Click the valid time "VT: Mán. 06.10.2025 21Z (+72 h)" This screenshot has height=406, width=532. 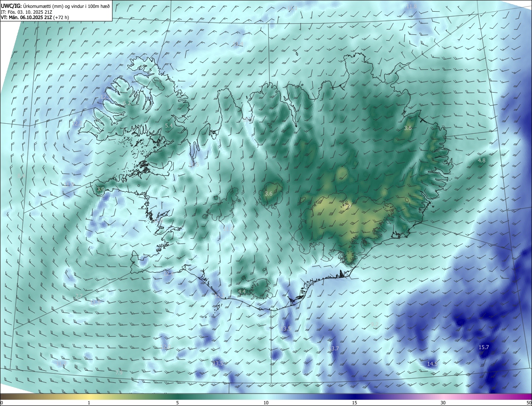point(35,17)
